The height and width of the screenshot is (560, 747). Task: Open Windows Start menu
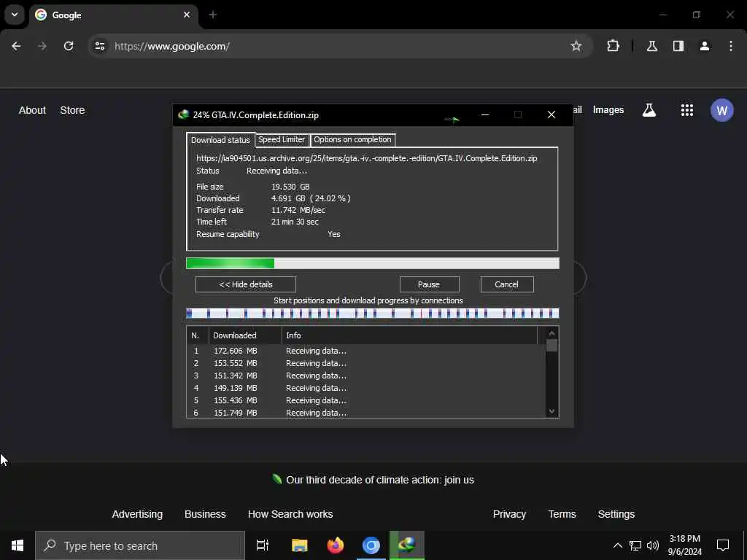pyautogui.click(x=18, y=545)
